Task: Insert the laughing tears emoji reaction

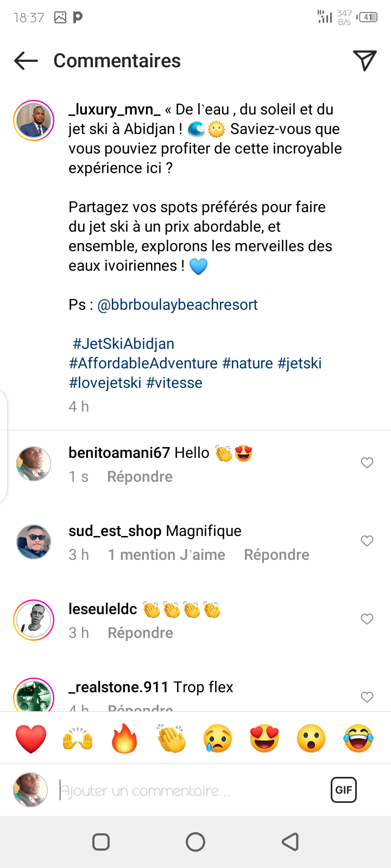Action: (x=358, y=738)
